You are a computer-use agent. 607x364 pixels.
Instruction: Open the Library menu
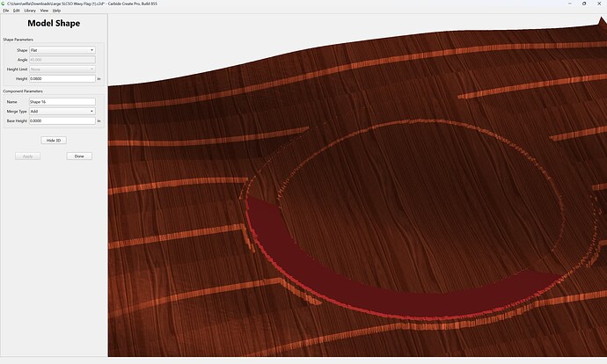(x=30, y=11)
